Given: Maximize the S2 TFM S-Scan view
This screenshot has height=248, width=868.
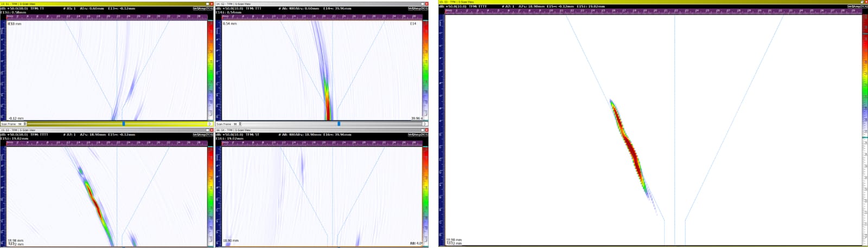Looking at the screenshot, I should [x=423, y=4].
